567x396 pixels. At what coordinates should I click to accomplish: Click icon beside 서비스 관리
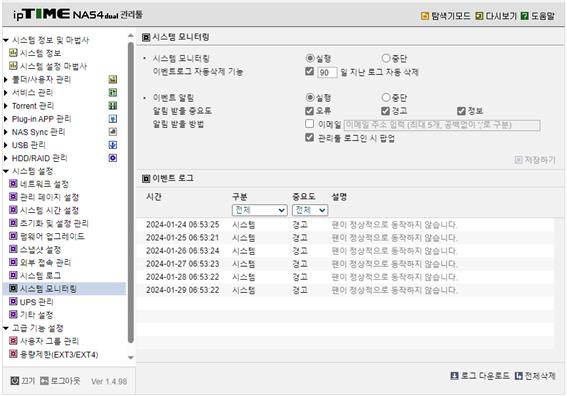tap(113, 93)
